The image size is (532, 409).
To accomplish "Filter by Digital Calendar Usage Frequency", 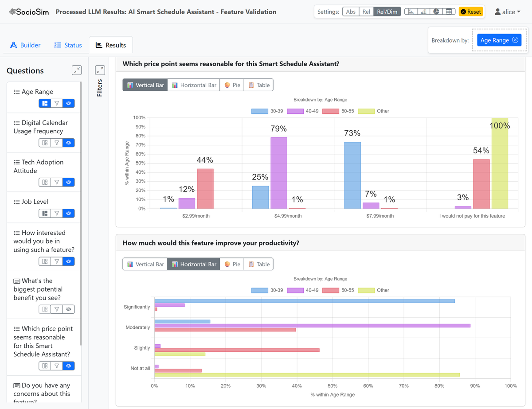I will (x=57, y=143).
